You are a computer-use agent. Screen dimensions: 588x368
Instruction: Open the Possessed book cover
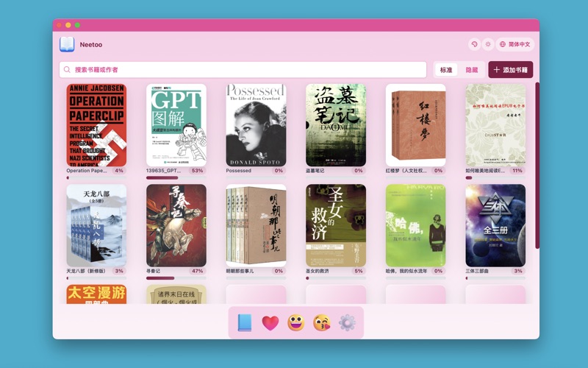click(x=256, y=125)
